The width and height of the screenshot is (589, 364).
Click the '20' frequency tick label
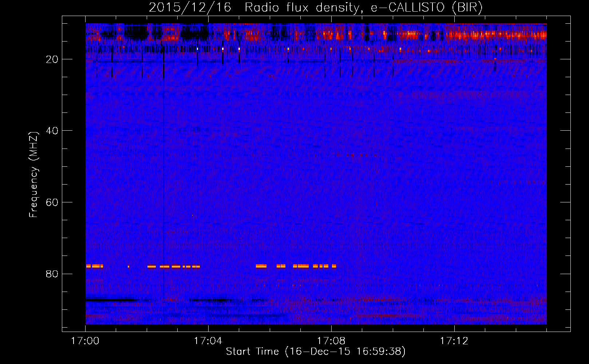click(x=52, y=59)
